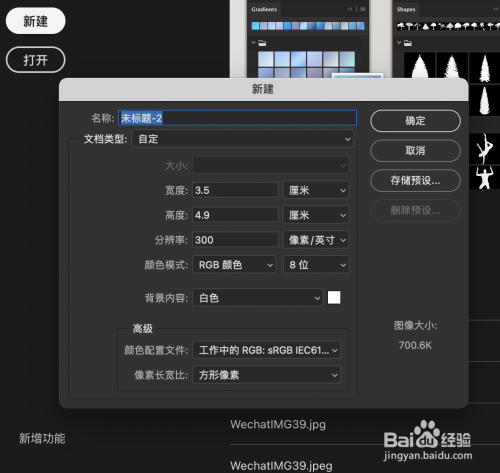500x473 pixels.
Task: Select the first large gradient thumbnail in folder
Action: coord(266,59)
